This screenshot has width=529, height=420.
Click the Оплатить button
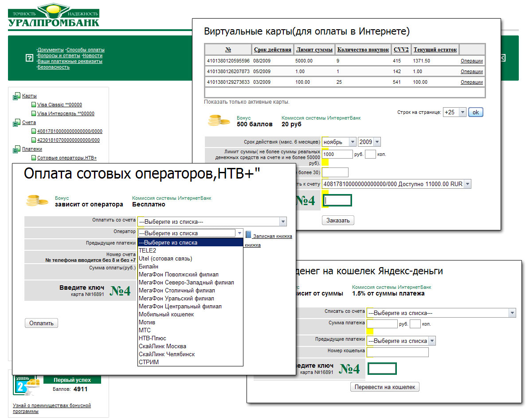(42, 323)
